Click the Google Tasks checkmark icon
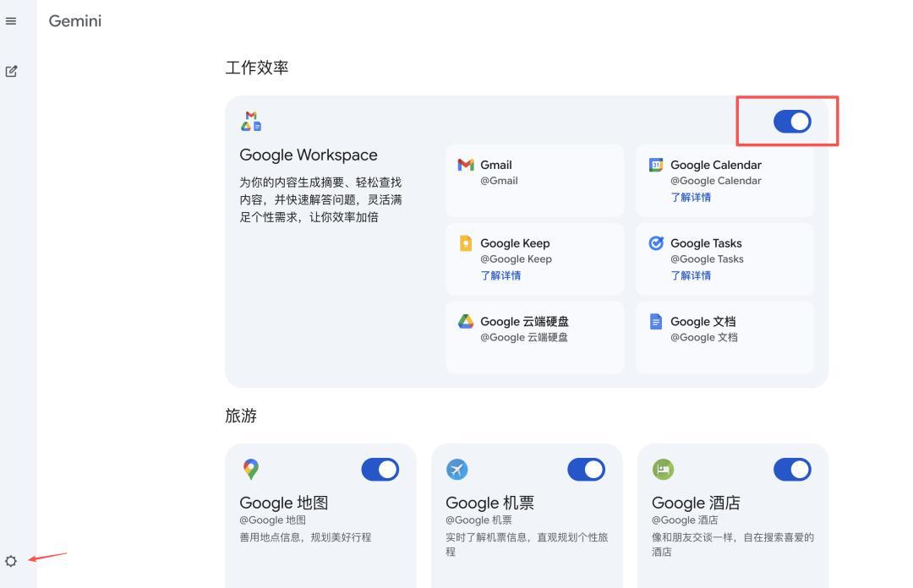 click(x=656, y=243)
